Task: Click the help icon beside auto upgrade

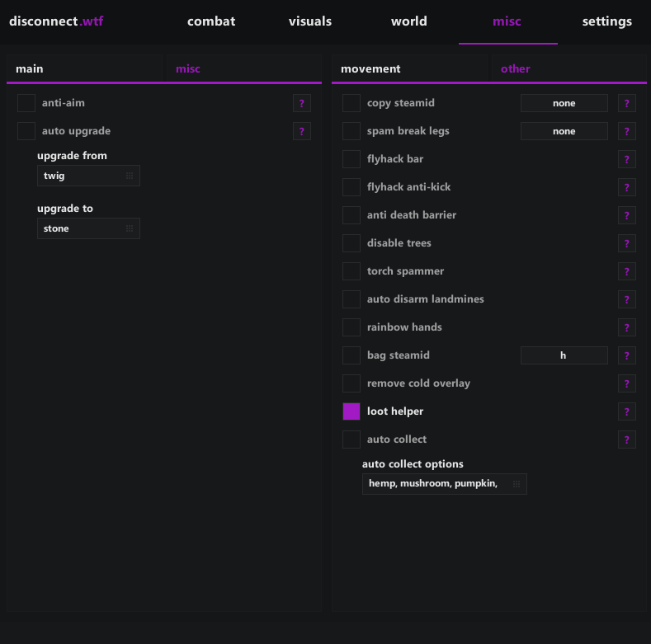Action: click(x=302, y=131)
